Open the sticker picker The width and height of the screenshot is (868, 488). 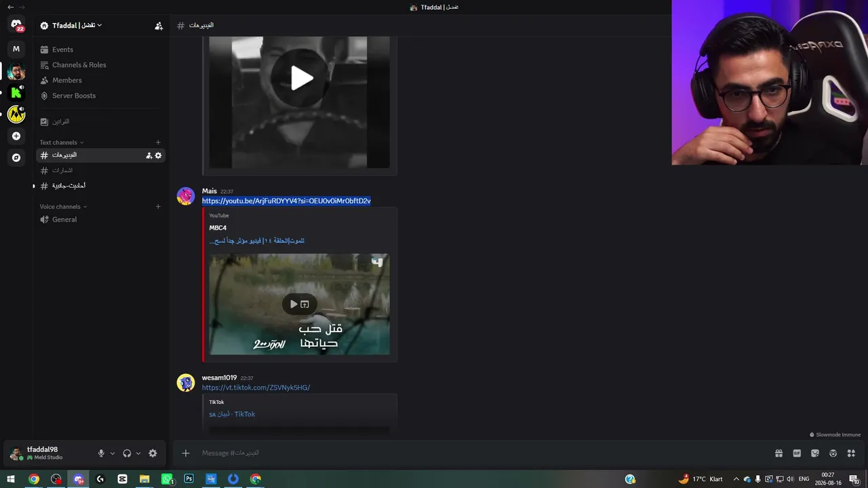tap(815, 453)
